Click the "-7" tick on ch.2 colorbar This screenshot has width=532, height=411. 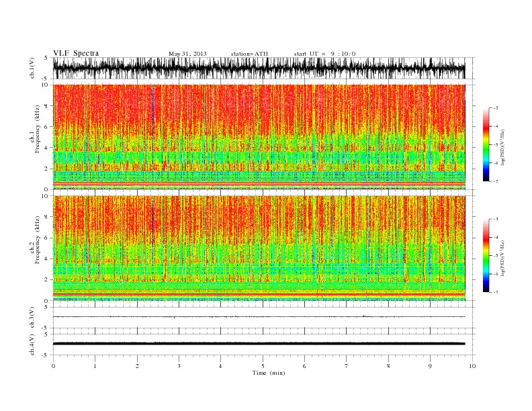pos(496,292)
